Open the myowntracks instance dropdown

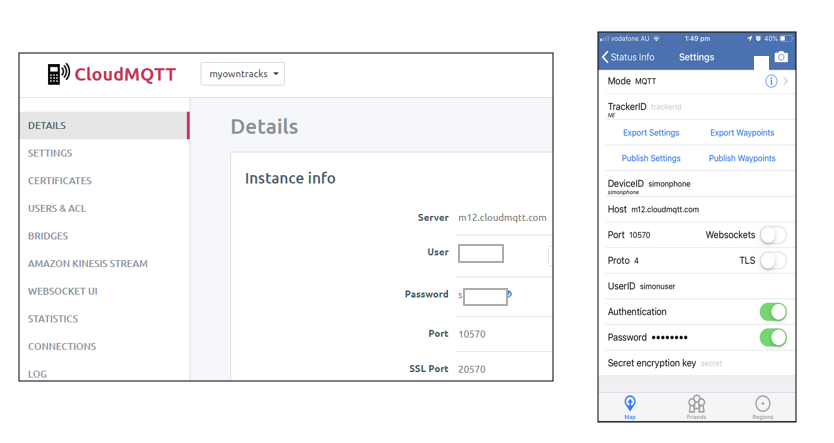tap(243, 74)
